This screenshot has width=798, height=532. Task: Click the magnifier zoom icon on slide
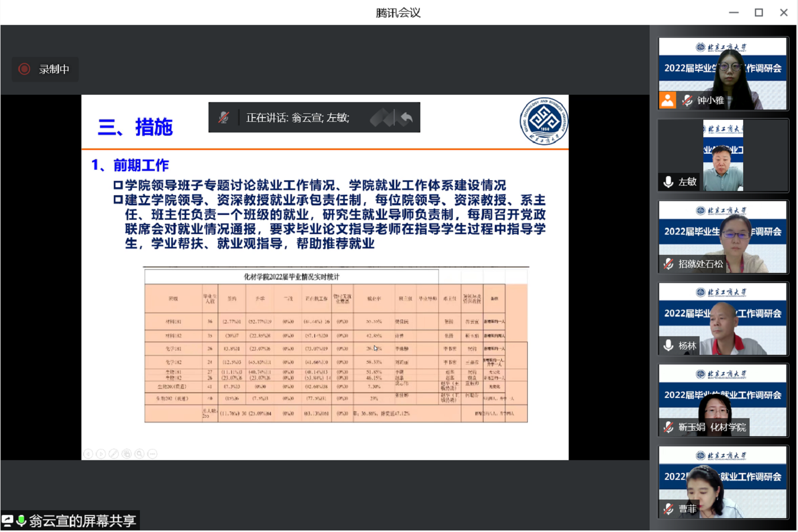(139, 454)
